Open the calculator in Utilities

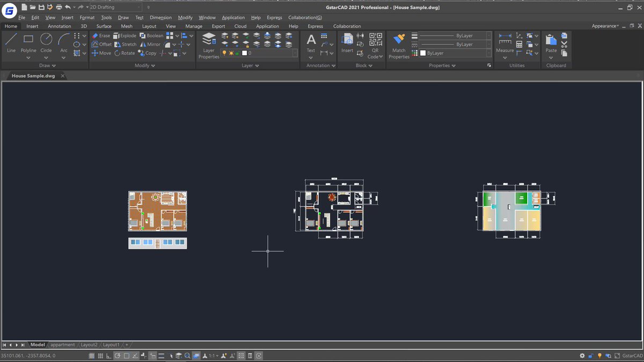[x=519, y=45]
